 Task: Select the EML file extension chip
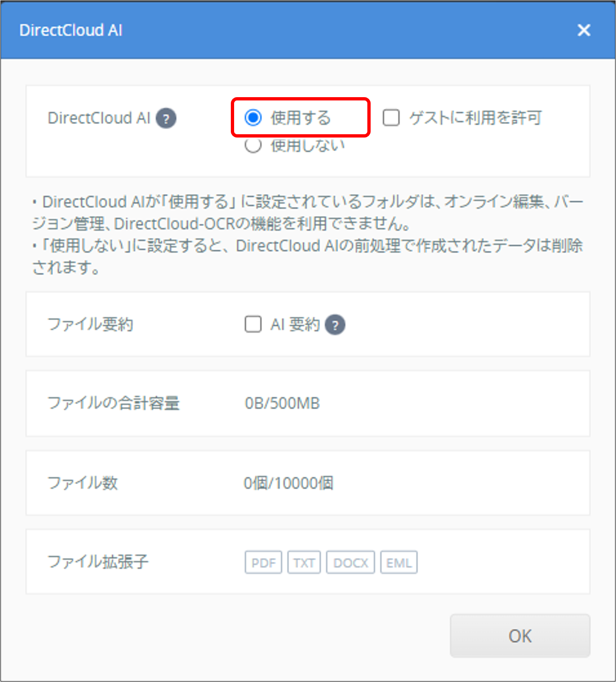[398, 562]
